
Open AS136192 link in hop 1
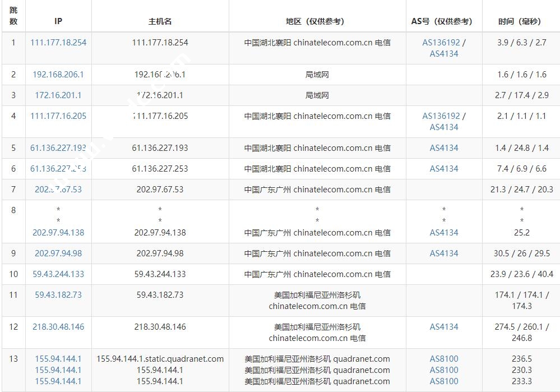tap(441, 43)
